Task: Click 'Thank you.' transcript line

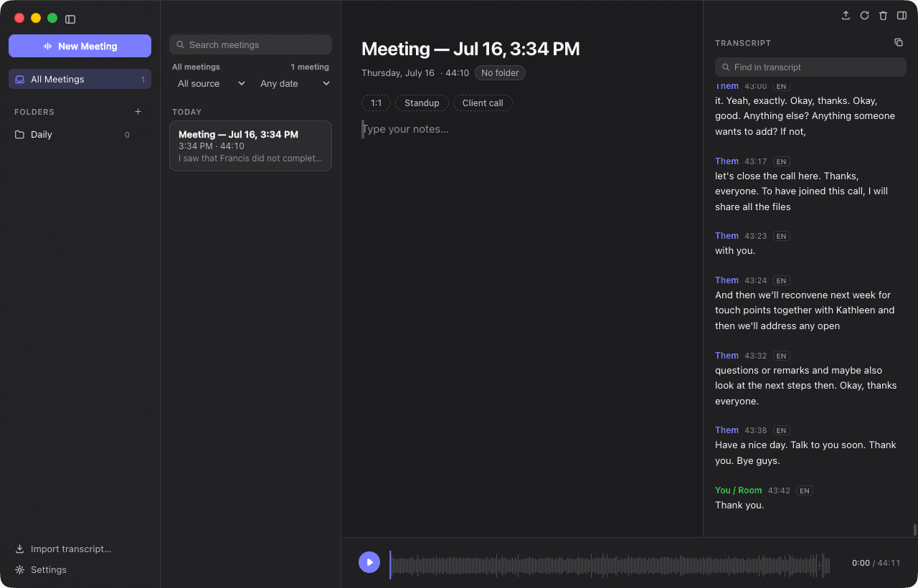Action: point(739,506)
